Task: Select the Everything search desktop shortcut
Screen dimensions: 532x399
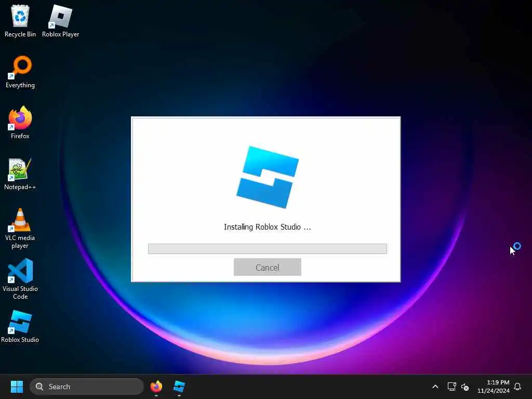Action: coord(20,72)
